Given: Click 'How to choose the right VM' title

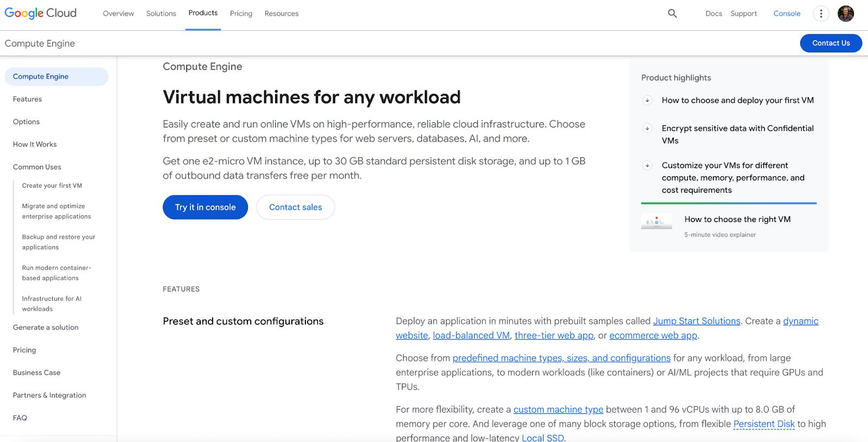Looking at the screenshot, I should 737,219.
